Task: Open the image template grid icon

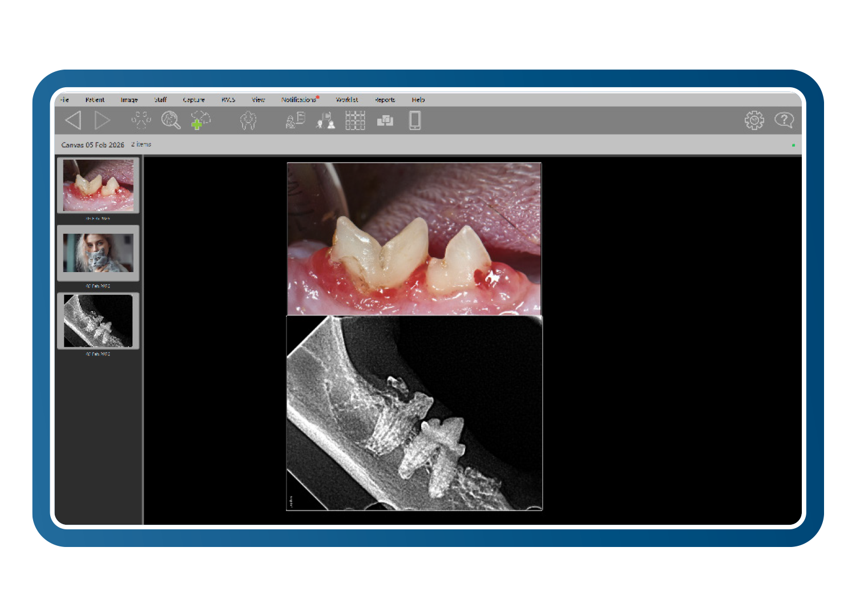Action: click(x=355, y=121)
